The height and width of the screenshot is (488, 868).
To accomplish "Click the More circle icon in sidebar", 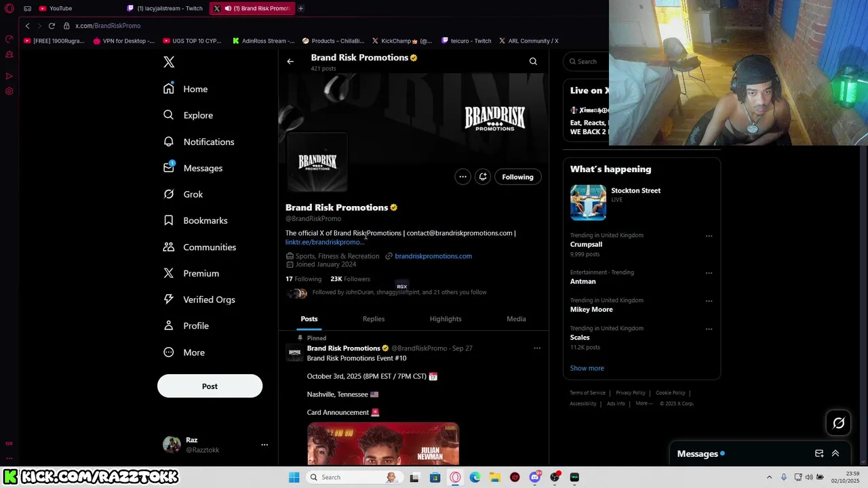I will (x=169, y=352).
